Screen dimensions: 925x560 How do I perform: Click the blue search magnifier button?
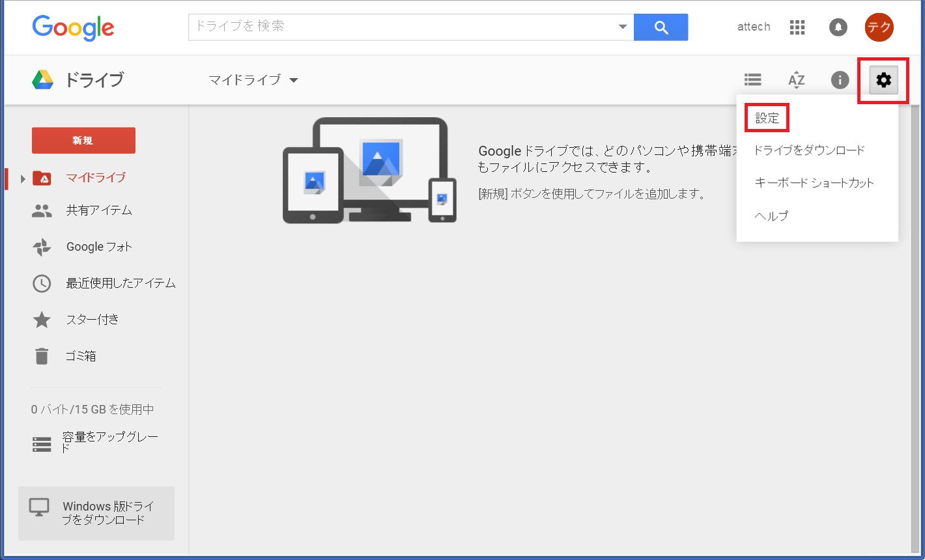661,27
